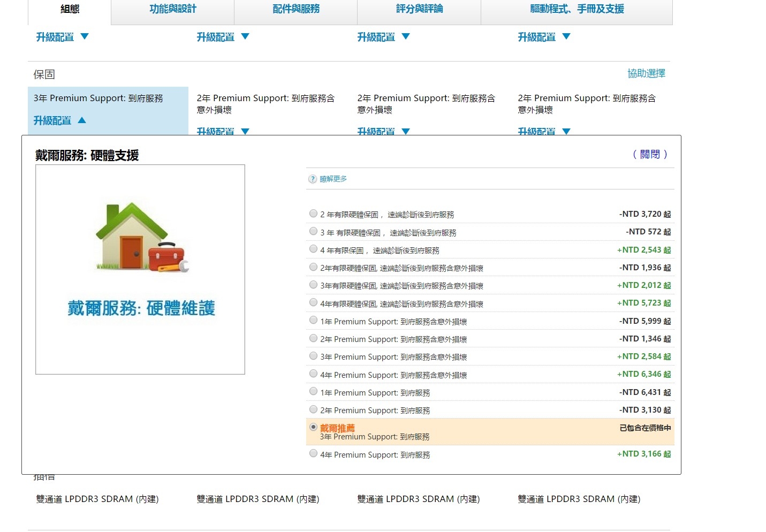Switch to 配件與服務 tab
The width and height of the screenshot is (766, 532).
(296, 9)
